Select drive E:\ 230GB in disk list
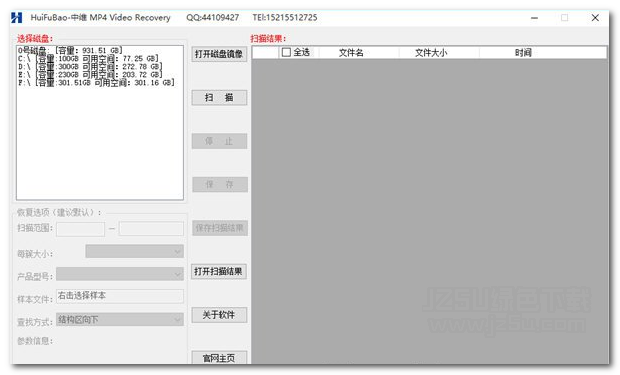The width and height of the screenshot is (620, 375). (90, 74)
